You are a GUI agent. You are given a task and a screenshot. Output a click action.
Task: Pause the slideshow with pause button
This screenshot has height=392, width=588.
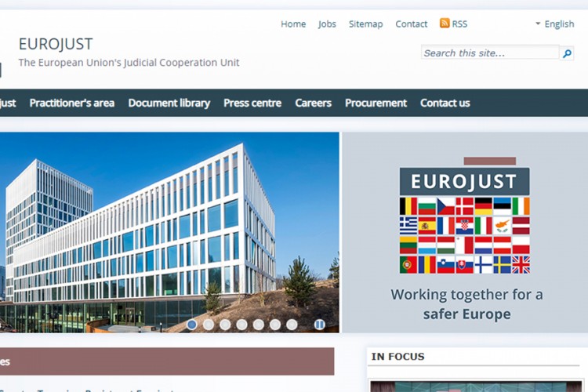tap(320, 325)
